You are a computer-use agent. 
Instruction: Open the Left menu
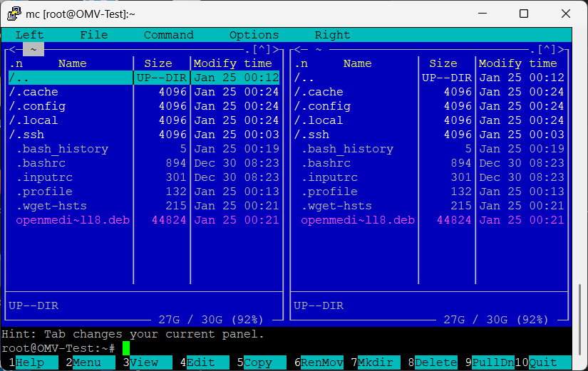click(x=30, y=35)
